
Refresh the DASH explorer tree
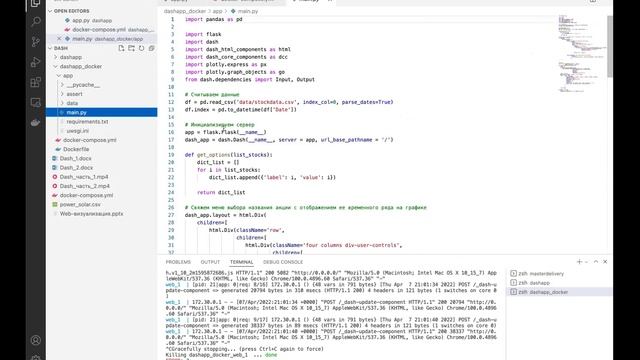(141, 48)
